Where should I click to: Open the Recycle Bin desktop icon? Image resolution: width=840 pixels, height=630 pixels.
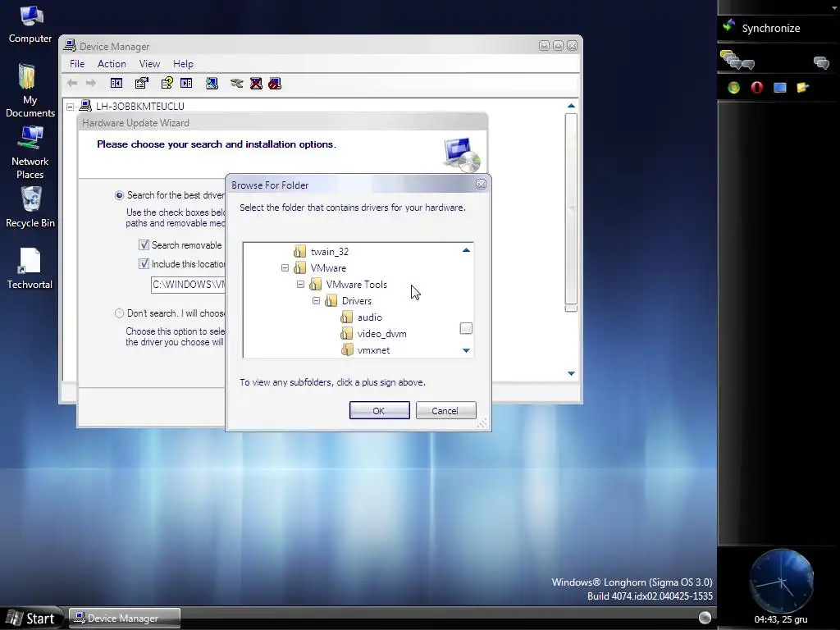point(30,208)
